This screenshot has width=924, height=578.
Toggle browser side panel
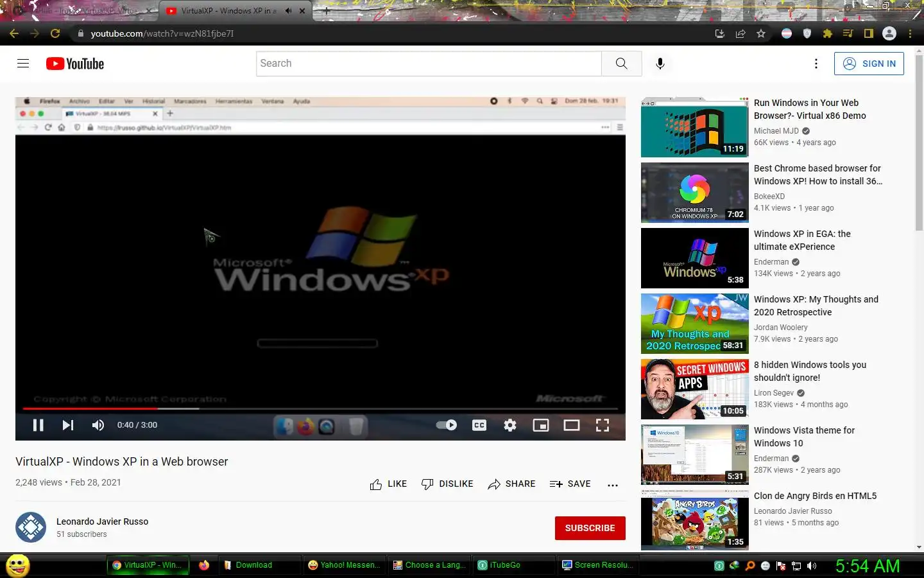869,33
